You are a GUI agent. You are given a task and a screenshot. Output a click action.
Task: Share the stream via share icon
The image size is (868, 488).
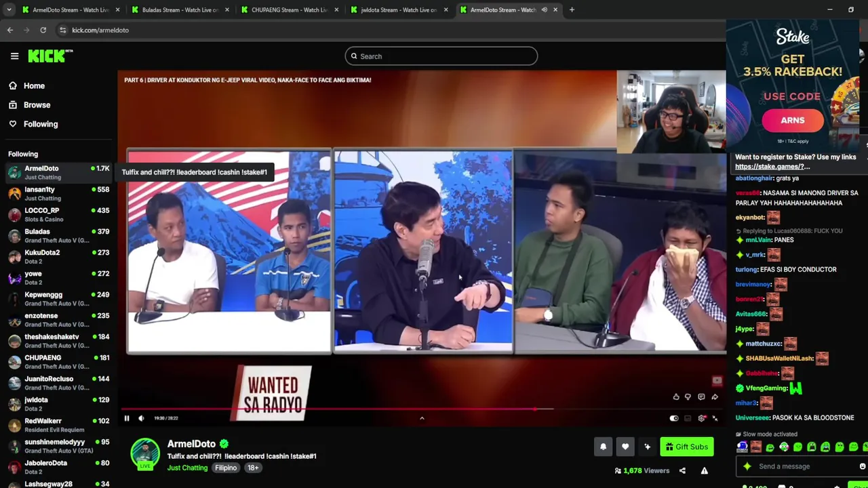pos(682,470)
